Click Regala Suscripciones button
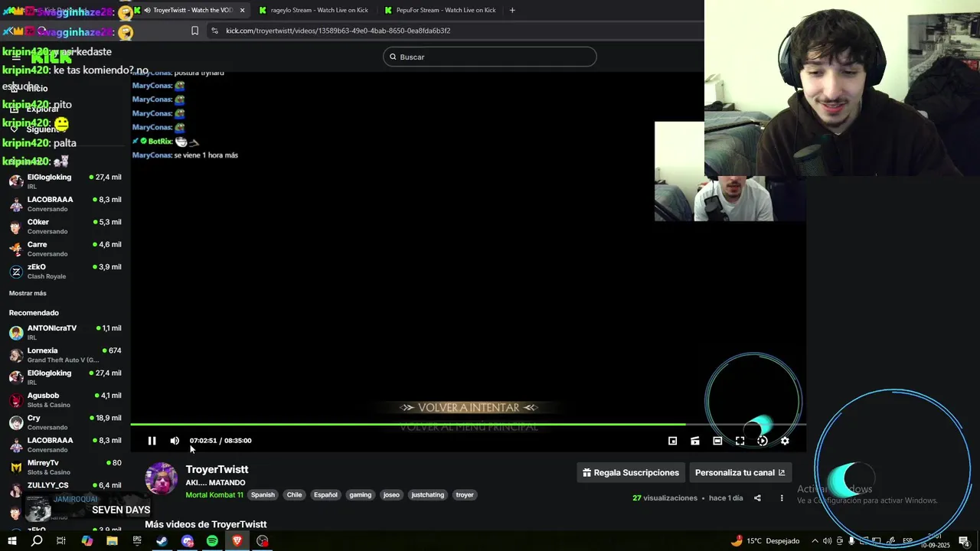The width and height of the screenshot is (980, 551). [x=631, y=473]
